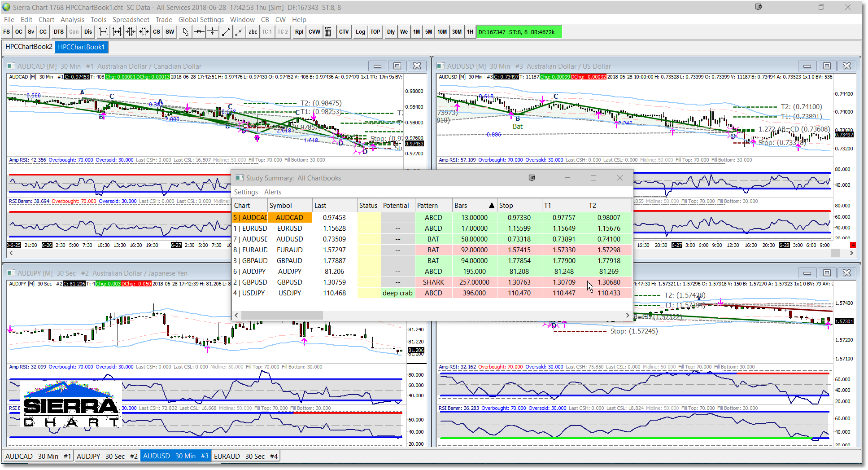This screenshot has width=868, height=470.
Task: Toggle the CS toolbar button
Action: coord(156,31)
